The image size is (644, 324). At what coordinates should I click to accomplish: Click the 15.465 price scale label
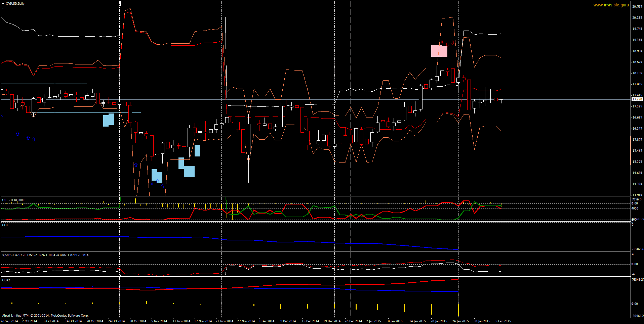[637, 151]
